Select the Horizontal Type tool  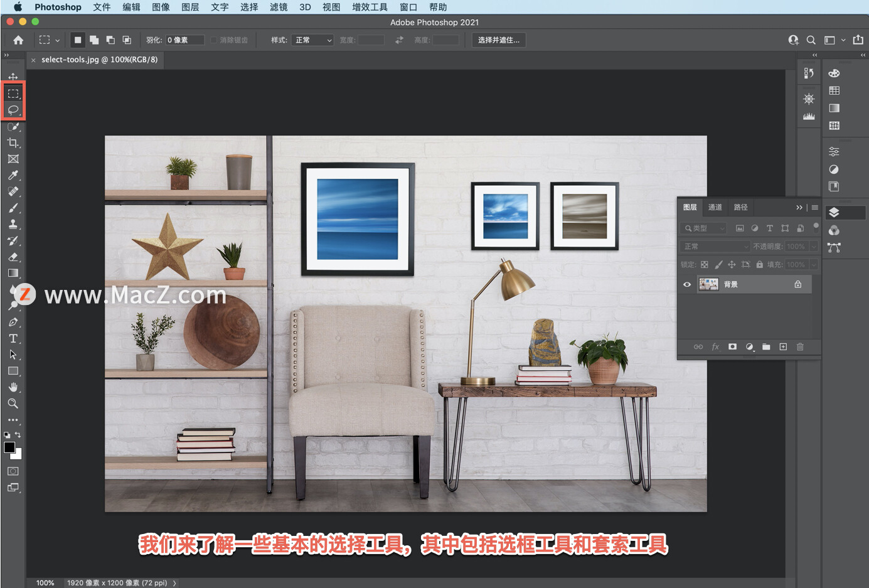(13, 338)
